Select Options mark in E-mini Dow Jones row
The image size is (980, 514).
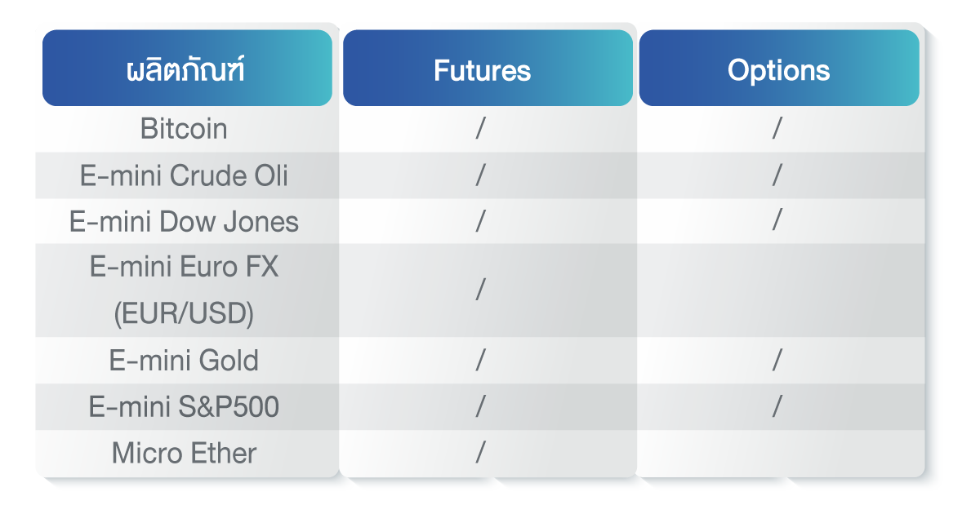point(777,221)
